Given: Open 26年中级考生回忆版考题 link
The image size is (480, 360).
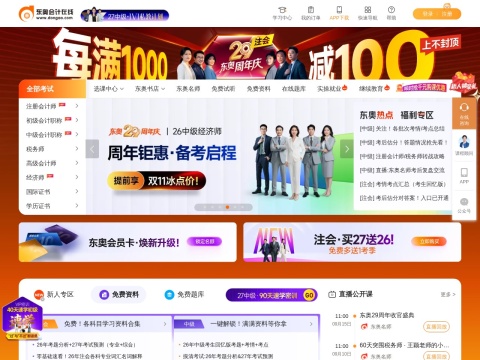Looking at the screenshot, I should 225,345.
